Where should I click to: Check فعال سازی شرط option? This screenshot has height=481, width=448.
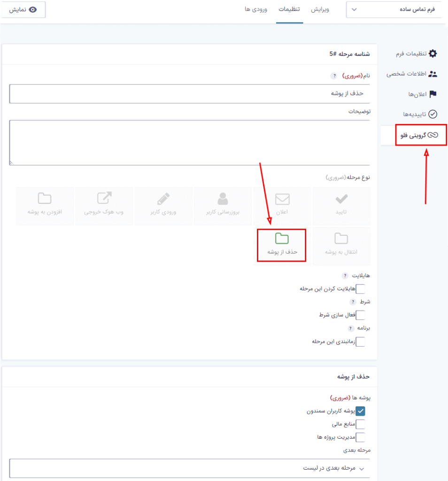tap(361, 315)
